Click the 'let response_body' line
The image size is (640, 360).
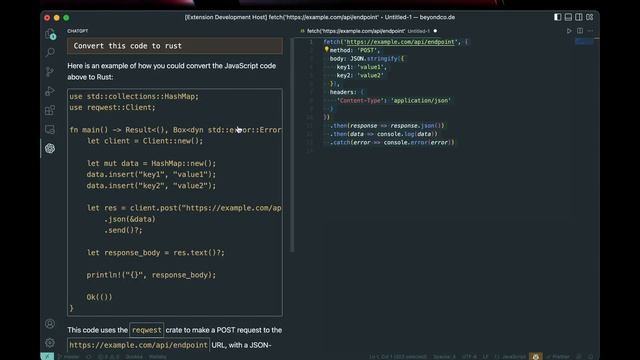pyautogui.click(x=156, y=252)
